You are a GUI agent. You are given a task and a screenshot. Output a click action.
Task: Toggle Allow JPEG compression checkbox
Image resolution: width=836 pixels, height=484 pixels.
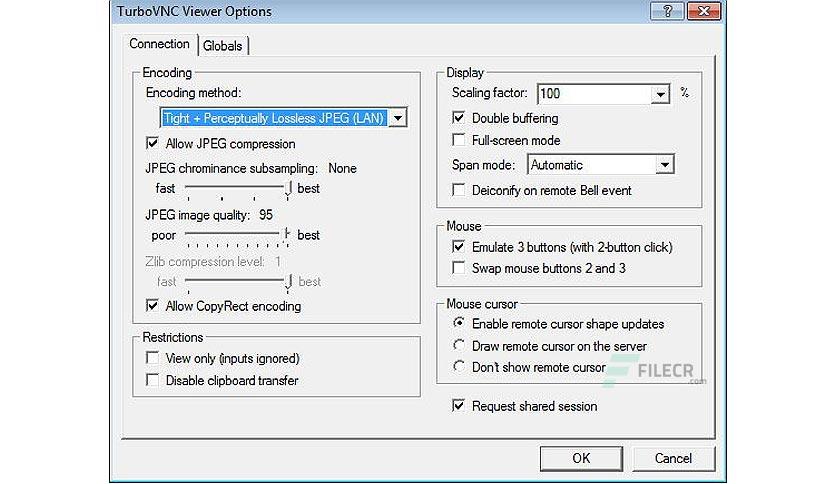152,143
